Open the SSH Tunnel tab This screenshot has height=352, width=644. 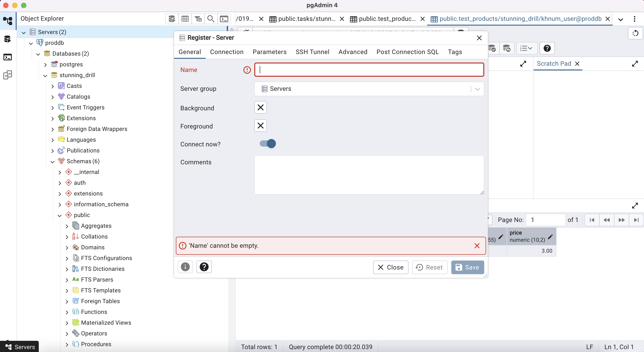click(x=312, y=52)
